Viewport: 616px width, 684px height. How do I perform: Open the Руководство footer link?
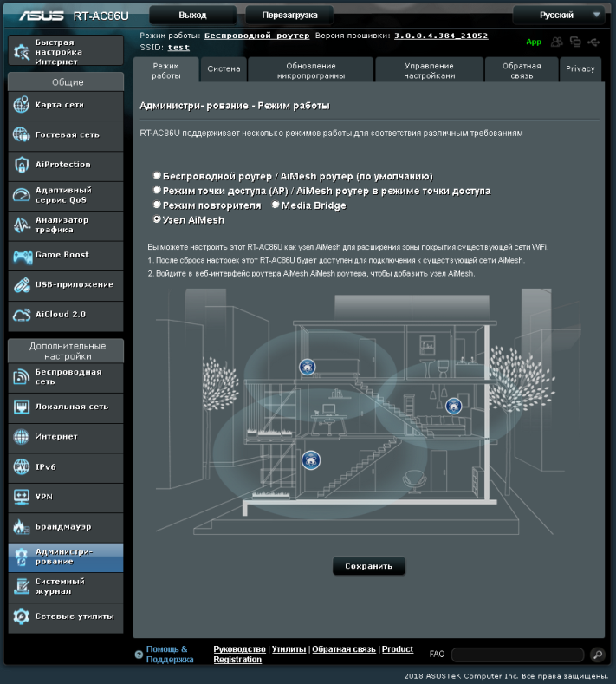(239, 649)
